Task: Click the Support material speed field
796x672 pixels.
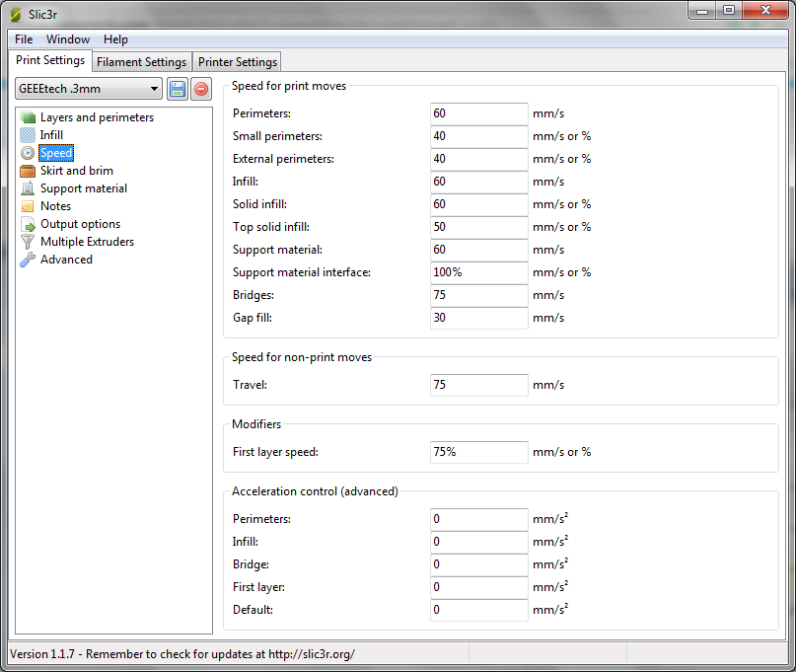Action: (478, 250)
